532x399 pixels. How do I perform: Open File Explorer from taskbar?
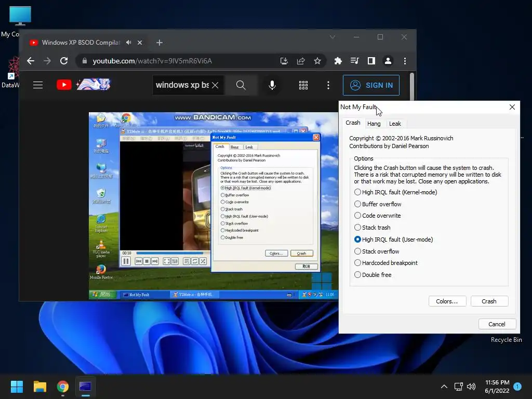(39, 387)
